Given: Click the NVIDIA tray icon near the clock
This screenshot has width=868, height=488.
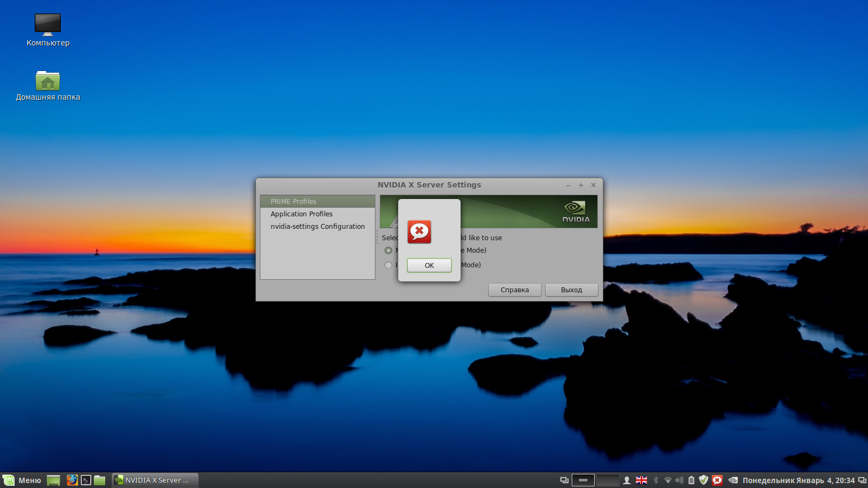Looking at the screenshot, I should (733, 480).
